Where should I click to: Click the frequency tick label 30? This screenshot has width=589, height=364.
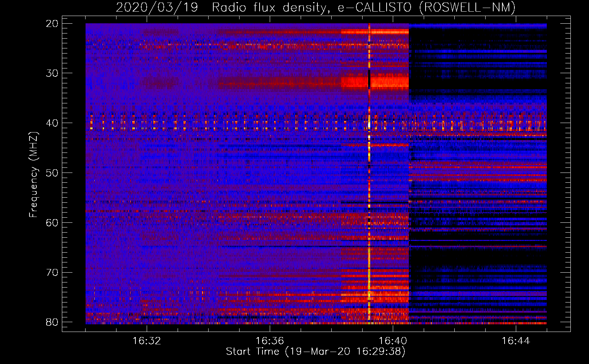pos(52,73)
